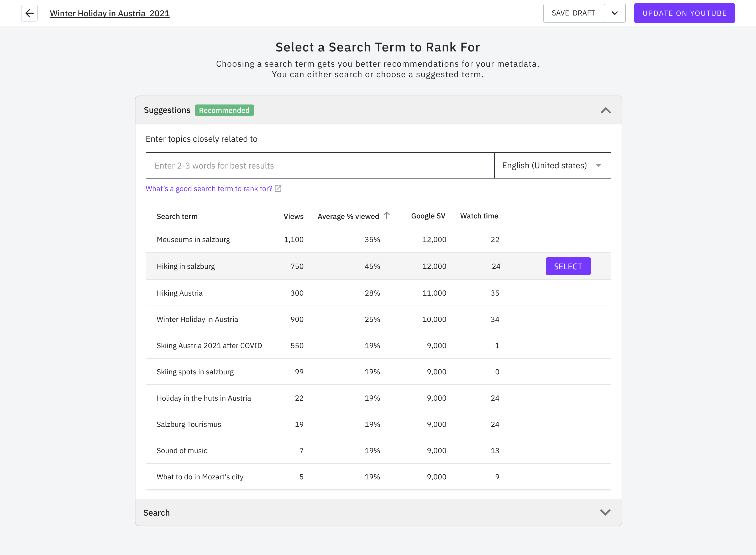Collapse the Suggestions panel

[x=605, y=111]
